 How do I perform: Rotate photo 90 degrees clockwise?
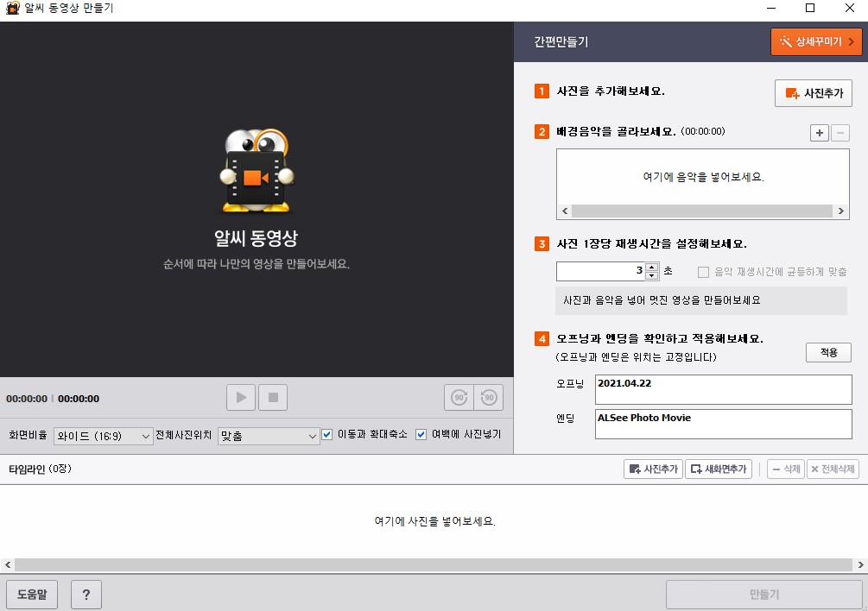459,398
